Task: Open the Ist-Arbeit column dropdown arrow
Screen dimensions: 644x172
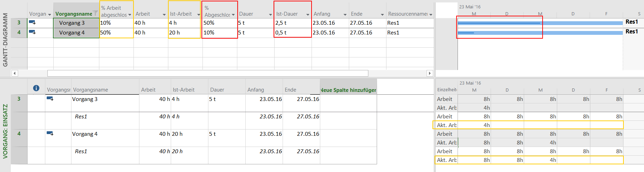Action: tap(198, 15)
